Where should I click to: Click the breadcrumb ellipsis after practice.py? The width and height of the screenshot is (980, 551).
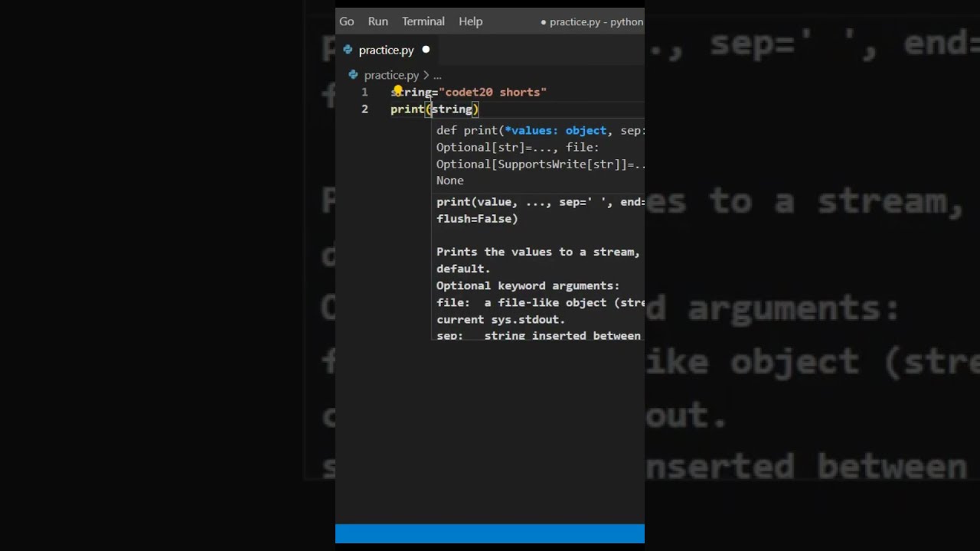pos(437,75)
